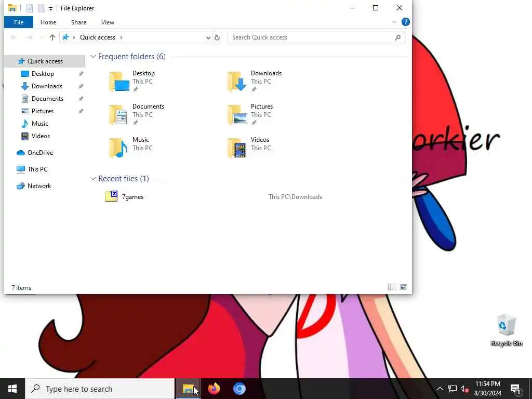This screenshot has width=532, height=399.
Task: Open the clock and date flyout
Action: [x=487, y=389]
